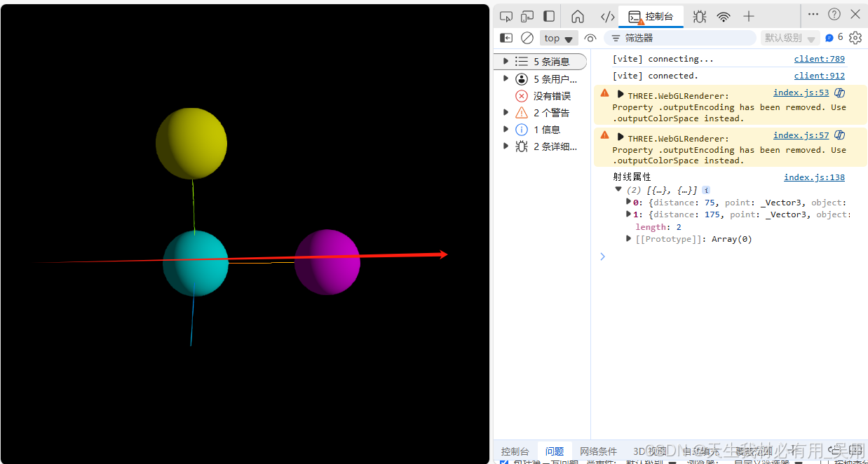The image size is (868, 464).
Task: Open the index.js:138 source link
Action: point(814,177)
